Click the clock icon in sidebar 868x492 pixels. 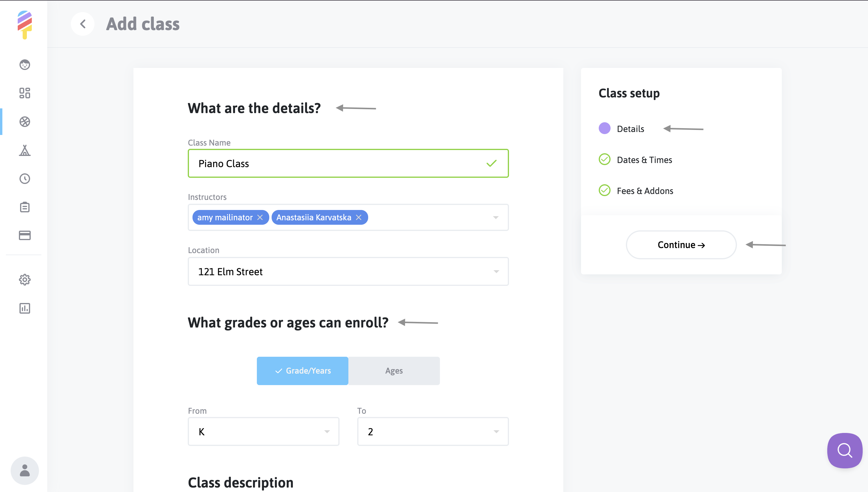point(25,178)
